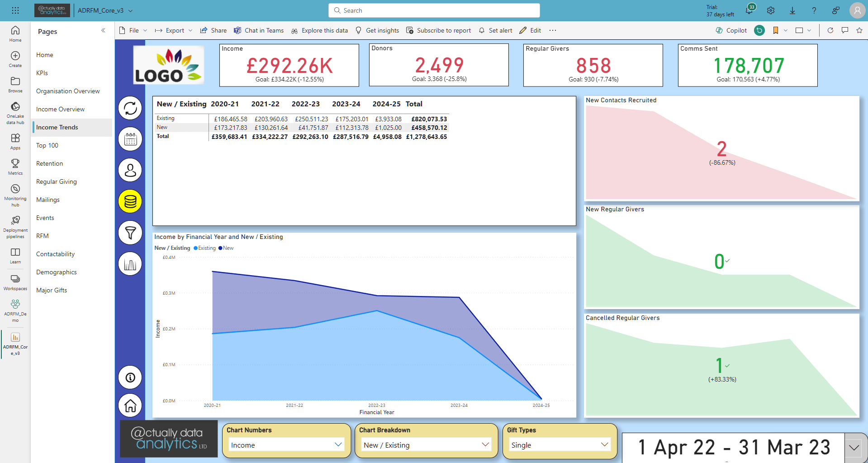The width and height of the screenshot is (868, 463).
Task: Open the calendar icon in report sidebar
Action: pyautogui.click(x=130, y=139)
